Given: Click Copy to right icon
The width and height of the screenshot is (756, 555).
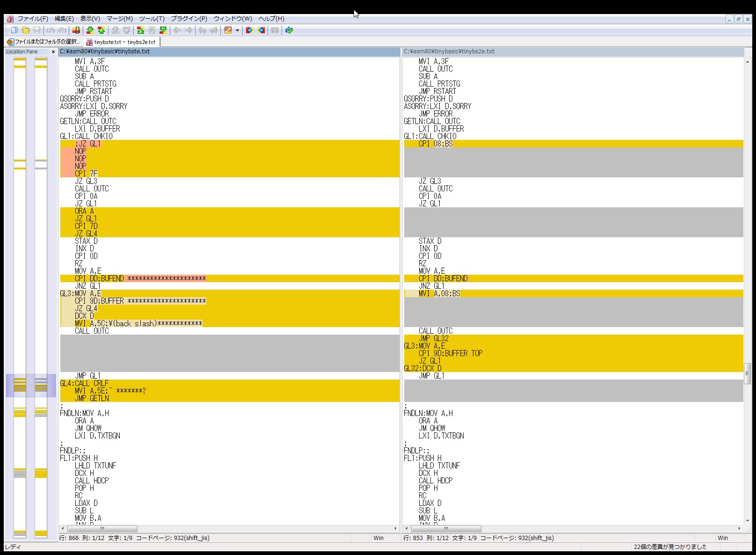Looking at the screenshot, I should click(177, 30).
